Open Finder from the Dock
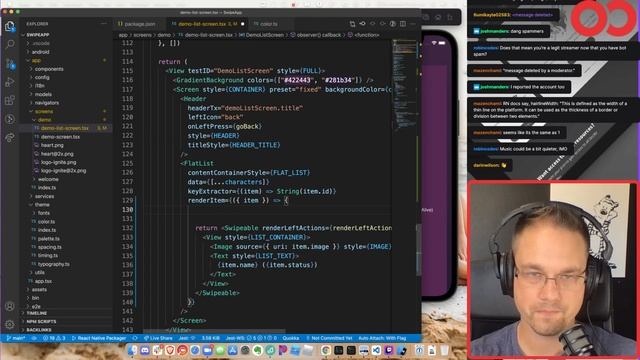 (132, 350)
